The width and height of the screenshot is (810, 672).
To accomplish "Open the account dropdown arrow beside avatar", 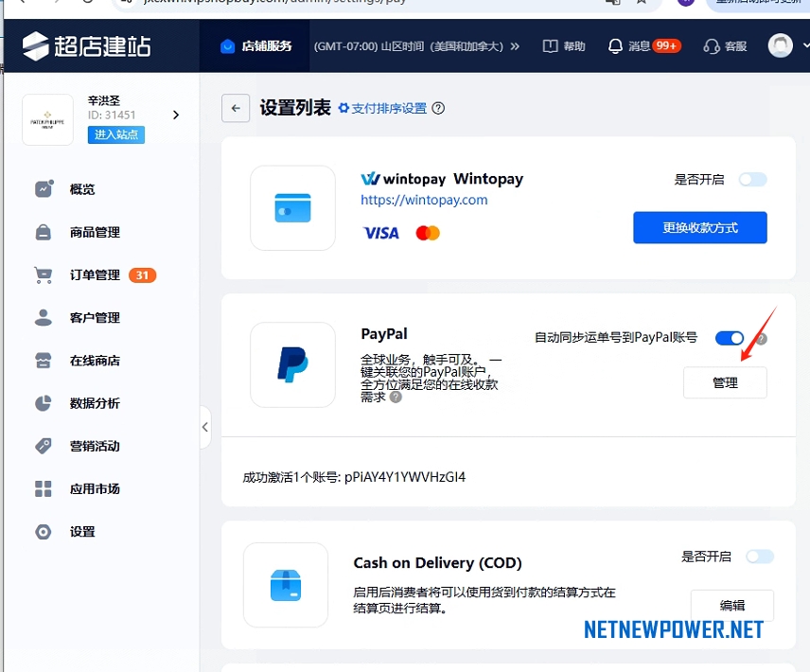I will pos(805,45).
